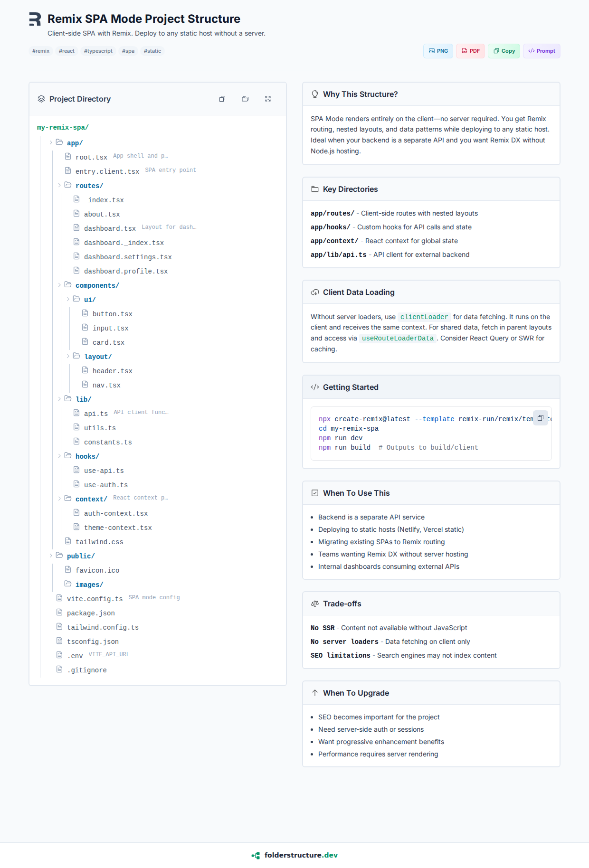Click the images folder icon
The image size is (589, 868).
tap(68, 584)
